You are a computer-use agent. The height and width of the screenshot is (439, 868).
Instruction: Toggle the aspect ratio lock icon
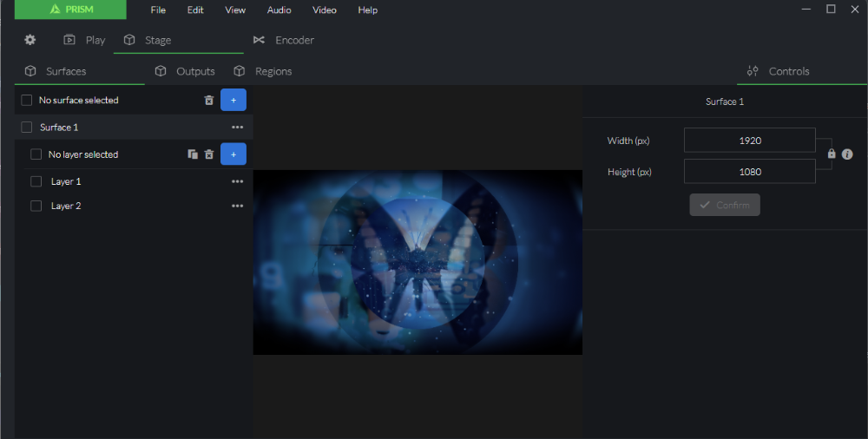tap(832, 154)
